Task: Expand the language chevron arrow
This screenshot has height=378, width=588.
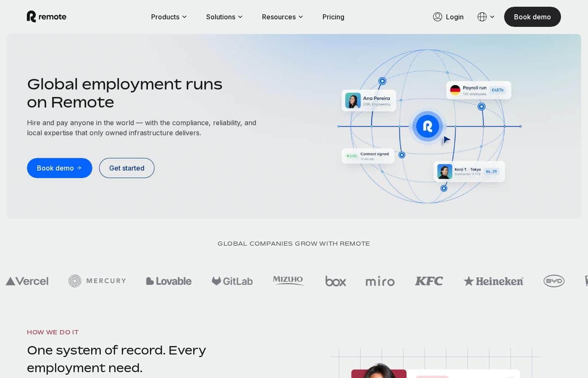Action: coord(492,17)
